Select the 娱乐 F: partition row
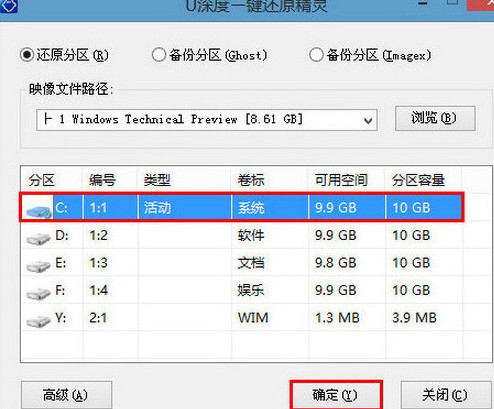Viewport: 494px width, 409px height. [x=242, y=290]
